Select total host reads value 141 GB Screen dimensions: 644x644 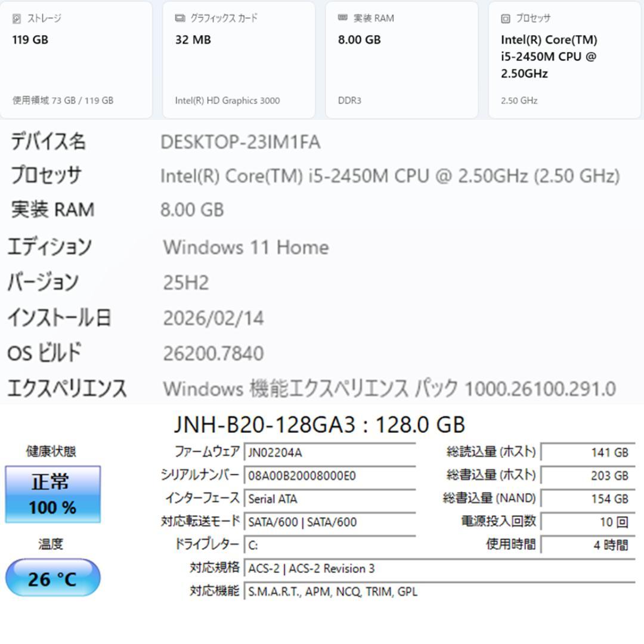588,452
